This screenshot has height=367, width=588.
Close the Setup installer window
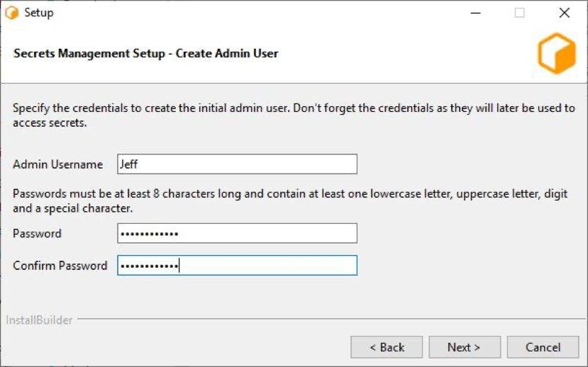(x=565, y=13)
